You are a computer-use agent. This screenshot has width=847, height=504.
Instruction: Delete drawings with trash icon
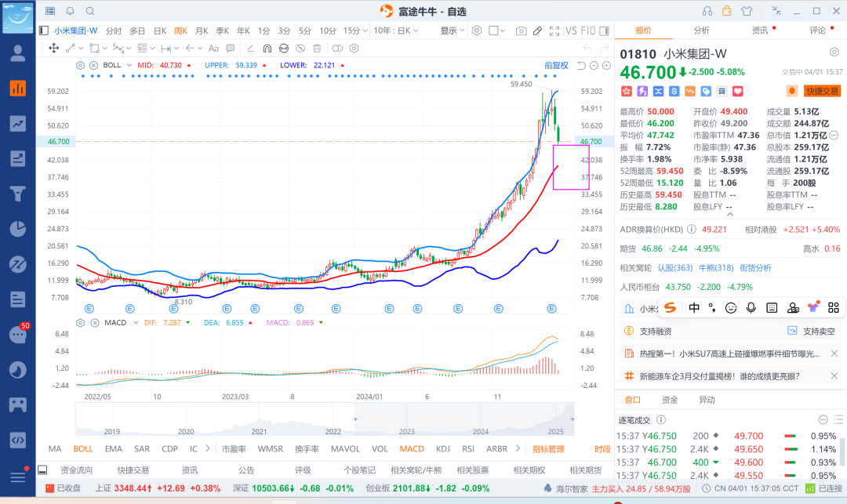317,49
